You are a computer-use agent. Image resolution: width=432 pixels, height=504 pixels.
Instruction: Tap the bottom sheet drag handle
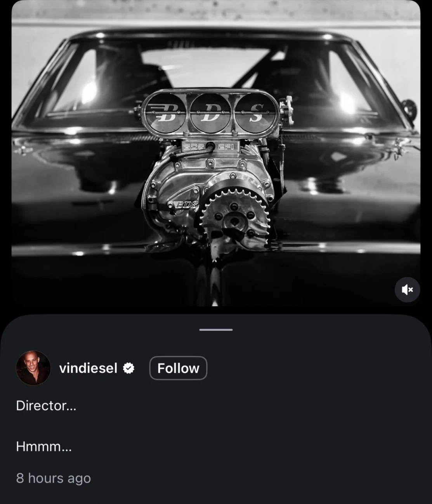point(216,330)
